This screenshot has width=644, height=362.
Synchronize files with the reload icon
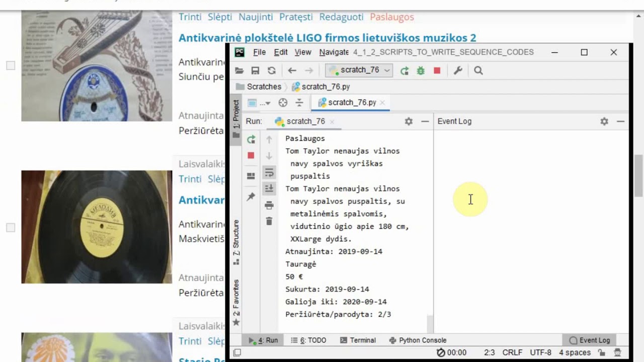[x=272, y=71]
